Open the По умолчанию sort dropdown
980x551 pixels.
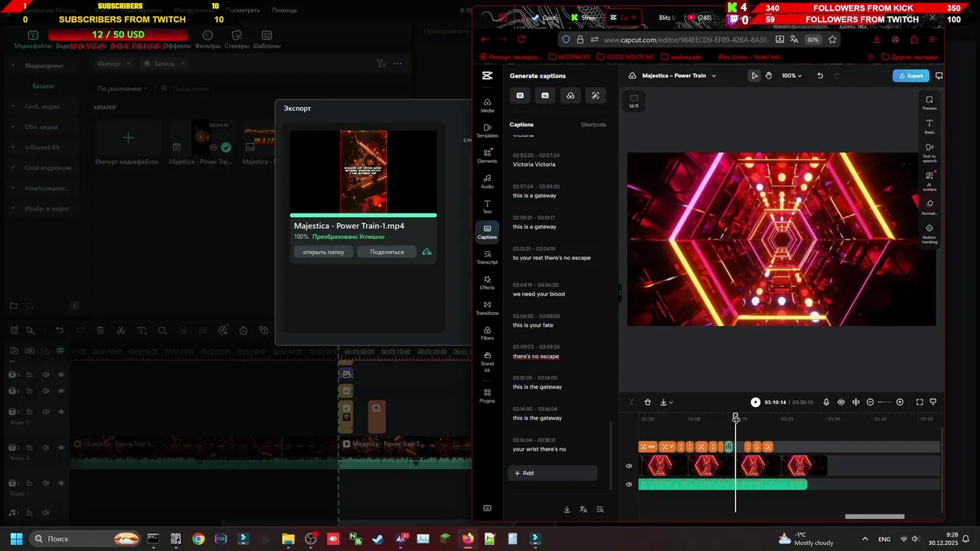[122, 89]
